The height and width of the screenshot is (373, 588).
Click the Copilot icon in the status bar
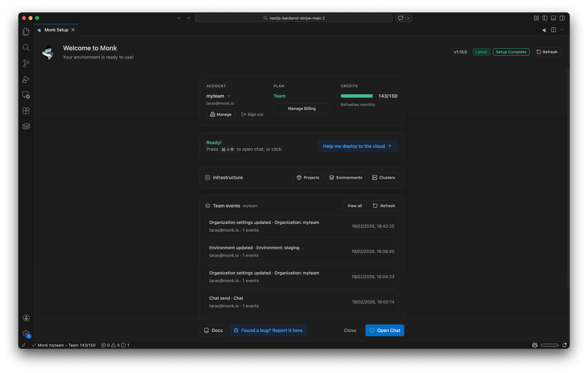pos(535,345)
